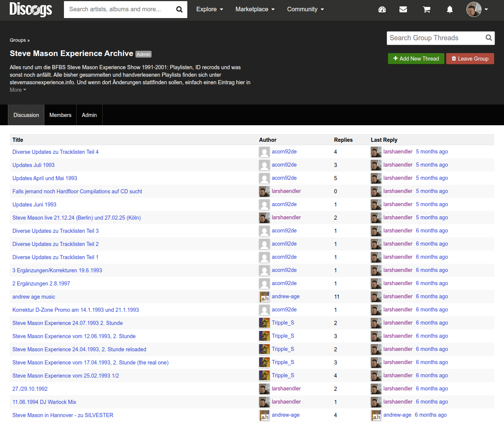Click andrew-age last reply name in SILVESTER row
The width and height of the screenshot is (504, 422).
pos(397,415)
